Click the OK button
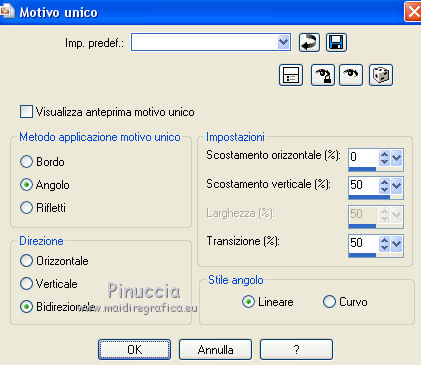421x365 pixels. (134, 350)
